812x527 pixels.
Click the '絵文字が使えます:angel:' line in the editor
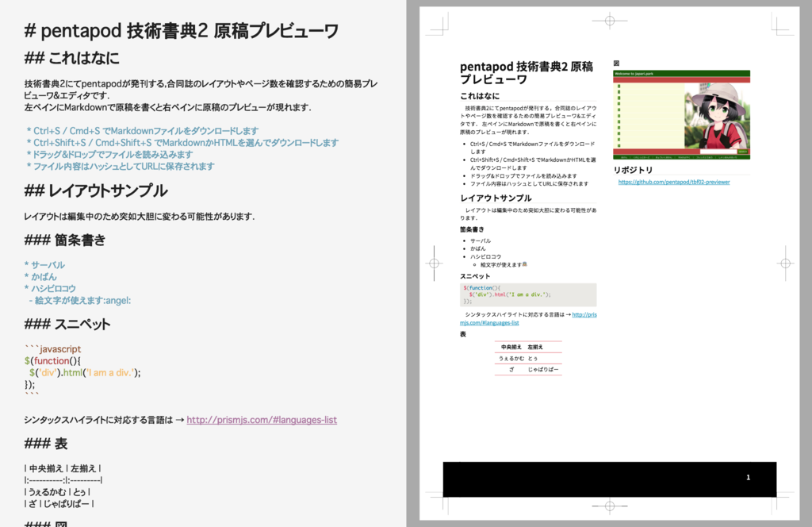[x=80, y=301]
